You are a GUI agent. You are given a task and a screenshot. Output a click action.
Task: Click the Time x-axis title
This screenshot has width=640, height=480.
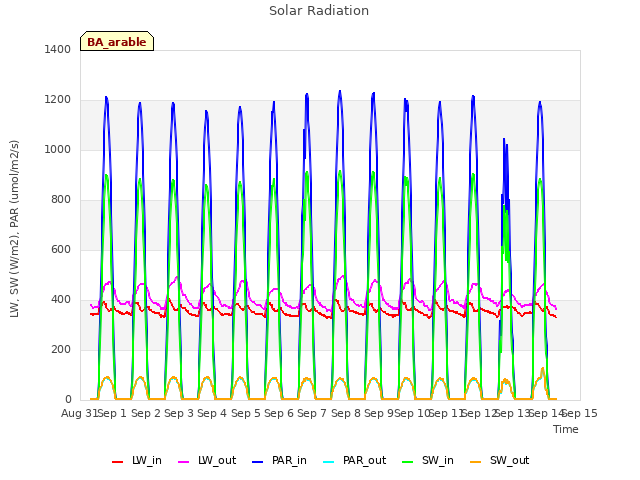[566, 429]
